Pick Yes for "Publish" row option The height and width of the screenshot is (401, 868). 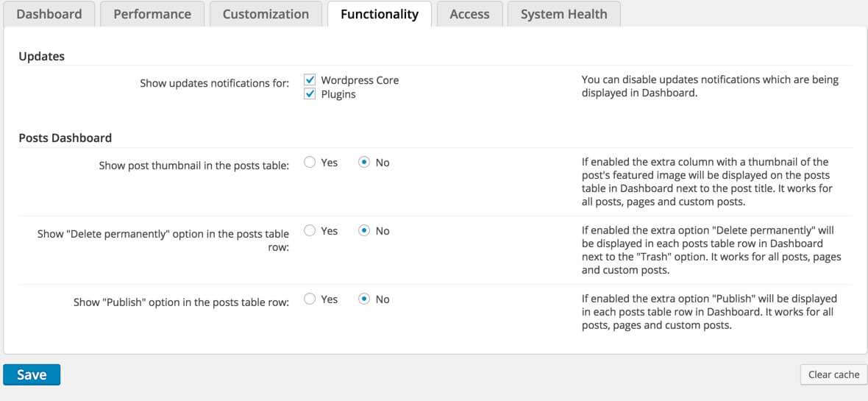click(x=310, y=299)
